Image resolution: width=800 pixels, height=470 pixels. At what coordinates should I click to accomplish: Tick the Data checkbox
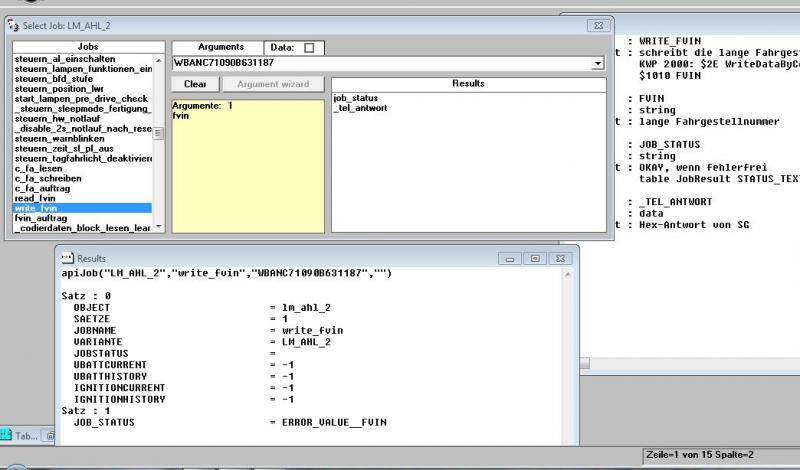(x=308, y=47)
